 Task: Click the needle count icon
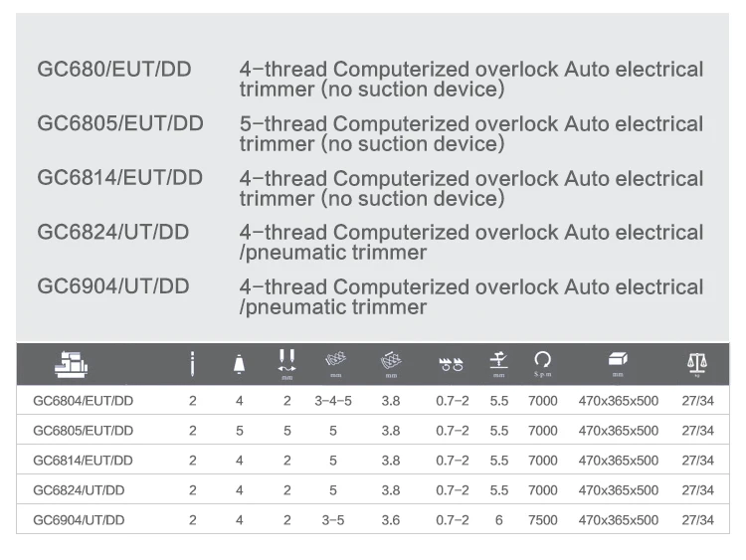click(x=192, y=364)
